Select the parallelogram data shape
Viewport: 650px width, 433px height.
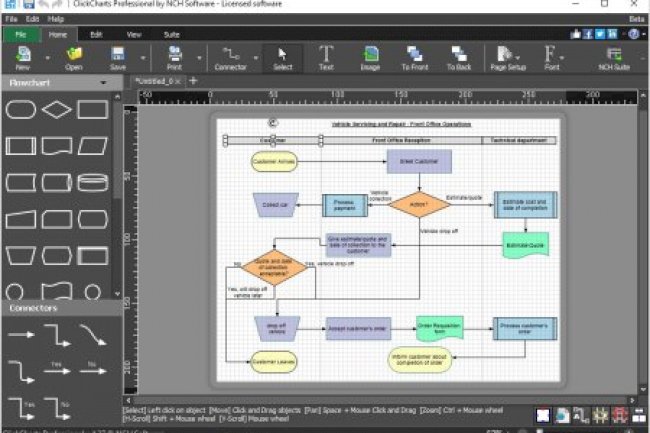click(x=93, y=146)
